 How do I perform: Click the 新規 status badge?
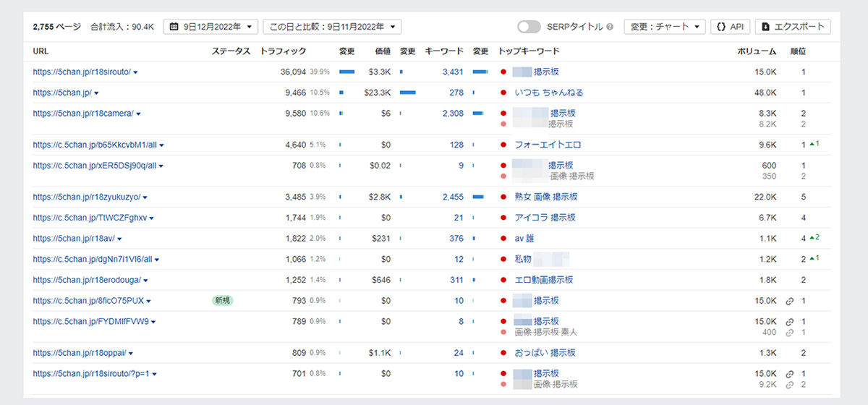tap(223, 301)
